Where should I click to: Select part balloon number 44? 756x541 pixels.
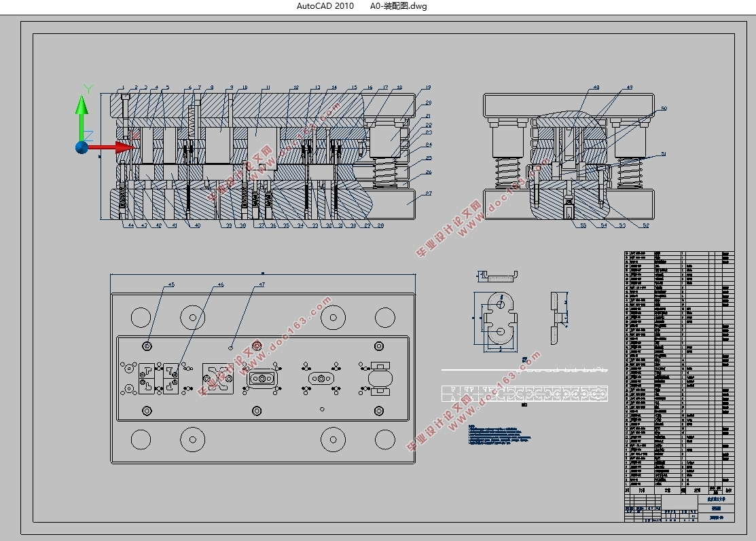tap(130, 225)
